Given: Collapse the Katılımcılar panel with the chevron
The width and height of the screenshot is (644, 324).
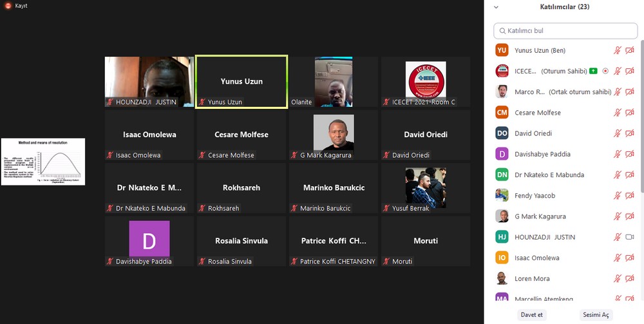Looking at the screenshot, I should point(495,7).
